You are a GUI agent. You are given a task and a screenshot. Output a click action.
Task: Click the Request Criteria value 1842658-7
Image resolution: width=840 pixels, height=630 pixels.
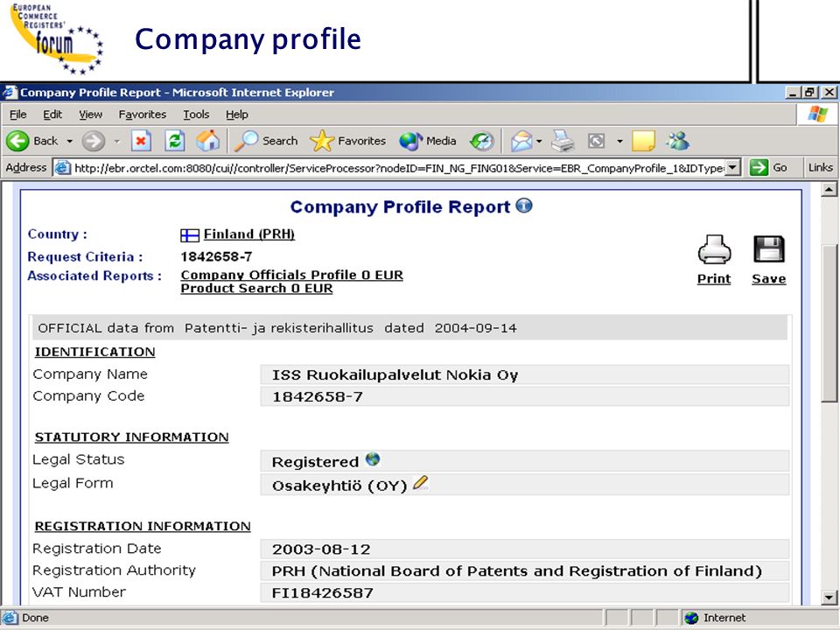pos(216,256)
